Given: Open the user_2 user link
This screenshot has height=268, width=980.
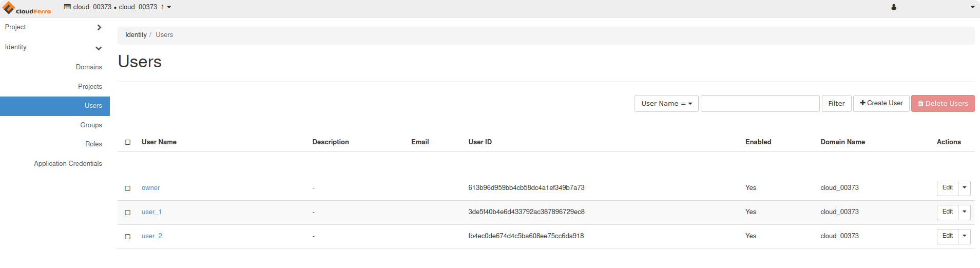Looking at the screenshot, I should [x=152, y=236].
